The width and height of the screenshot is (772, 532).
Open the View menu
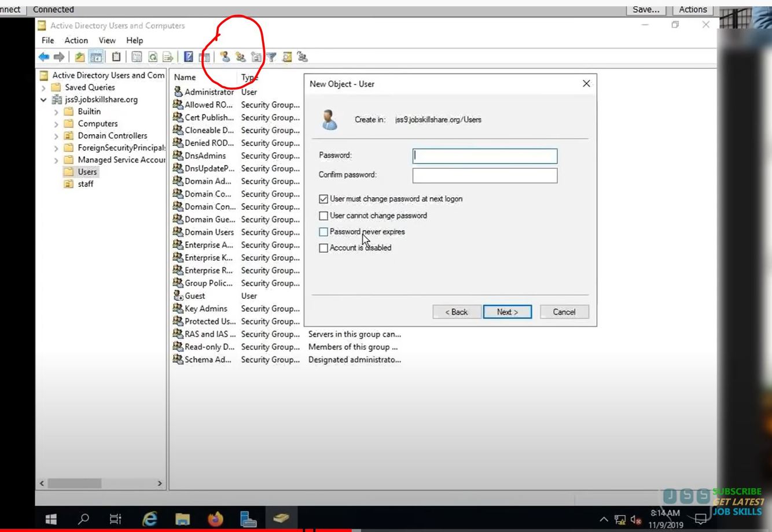(107, 40)
